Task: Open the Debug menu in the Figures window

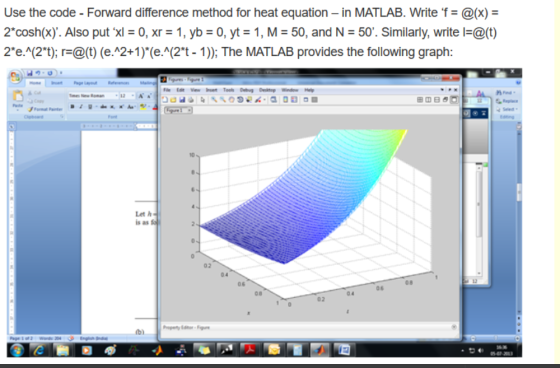Action: pos(246,90)
